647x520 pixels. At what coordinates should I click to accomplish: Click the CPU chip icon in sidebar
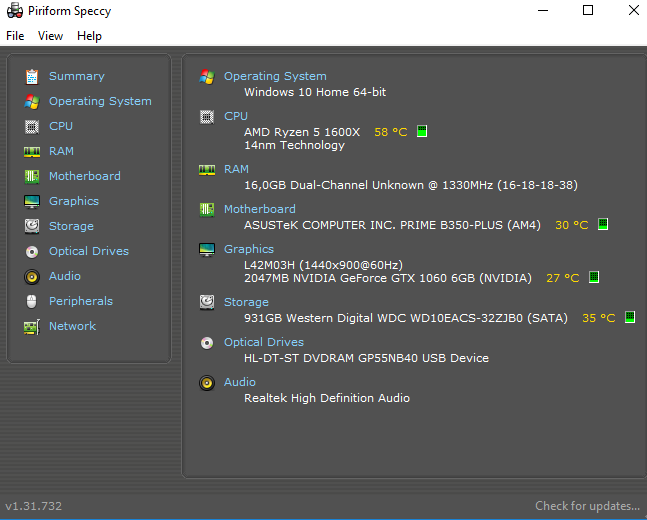[x=32, y=127]
